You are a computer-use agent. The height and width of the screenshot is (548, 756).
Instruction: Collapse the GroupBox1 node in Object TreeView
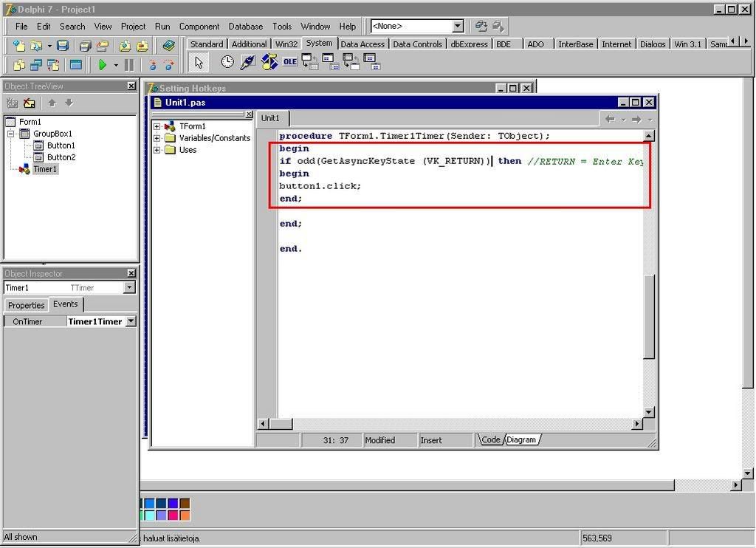11,134
